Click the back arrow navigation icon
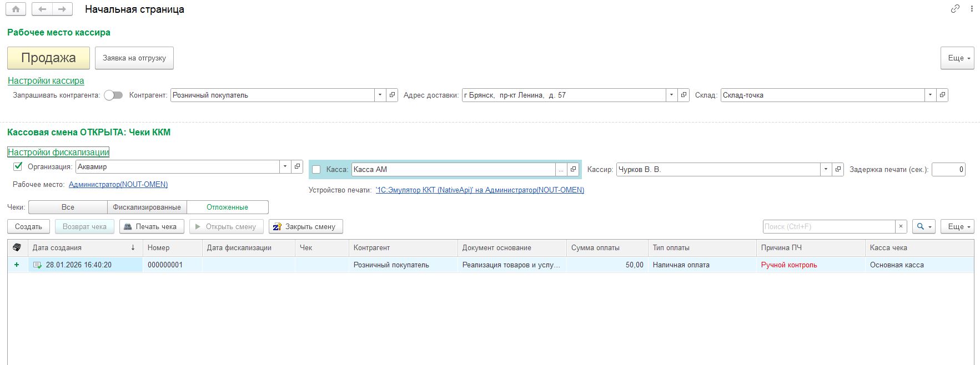The height and width of the screenshot is (365, 980). click(x=42, y=9)
